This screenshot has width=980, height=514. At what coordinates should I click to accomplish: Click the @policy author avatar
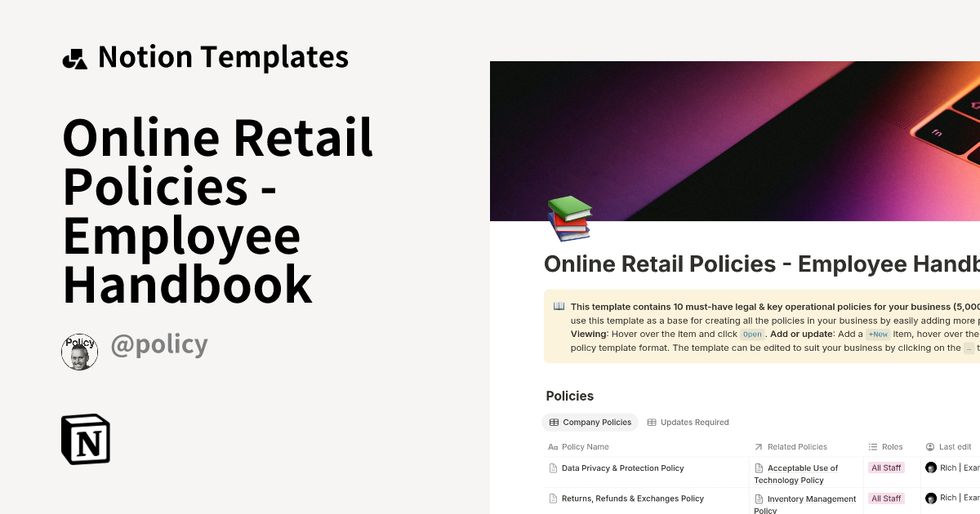click(79, 352)
